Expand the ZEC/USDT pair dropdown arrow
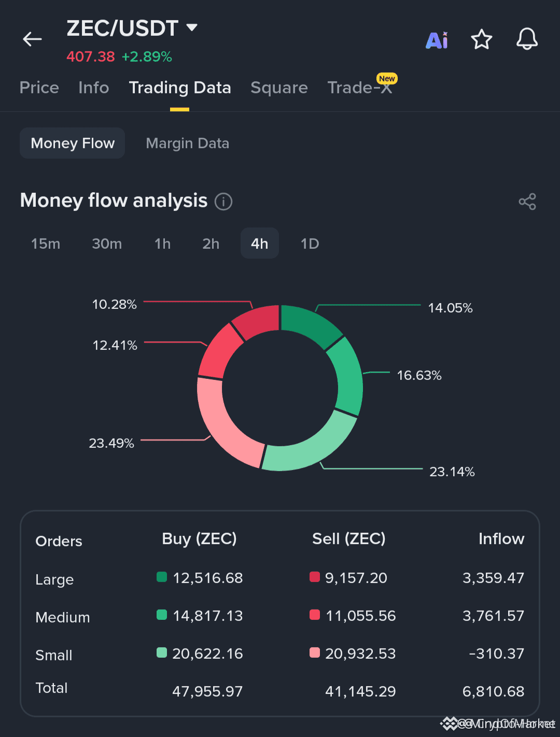The image size is (560, 737). (192, 27)
